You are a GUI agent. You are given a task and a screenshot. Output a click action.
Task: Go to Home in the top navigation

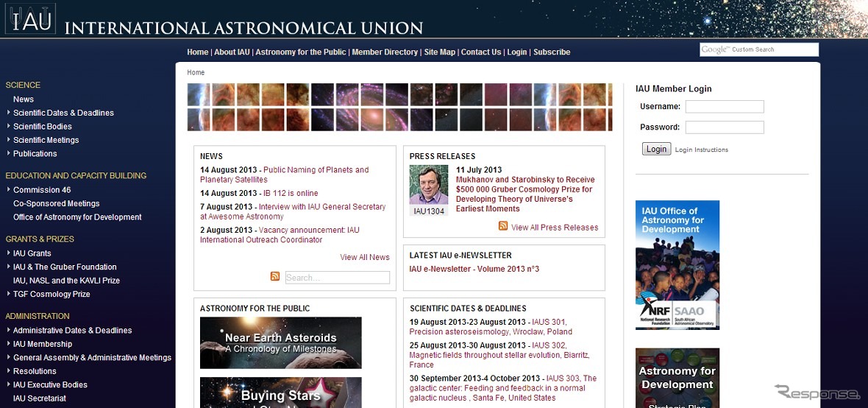198,52
